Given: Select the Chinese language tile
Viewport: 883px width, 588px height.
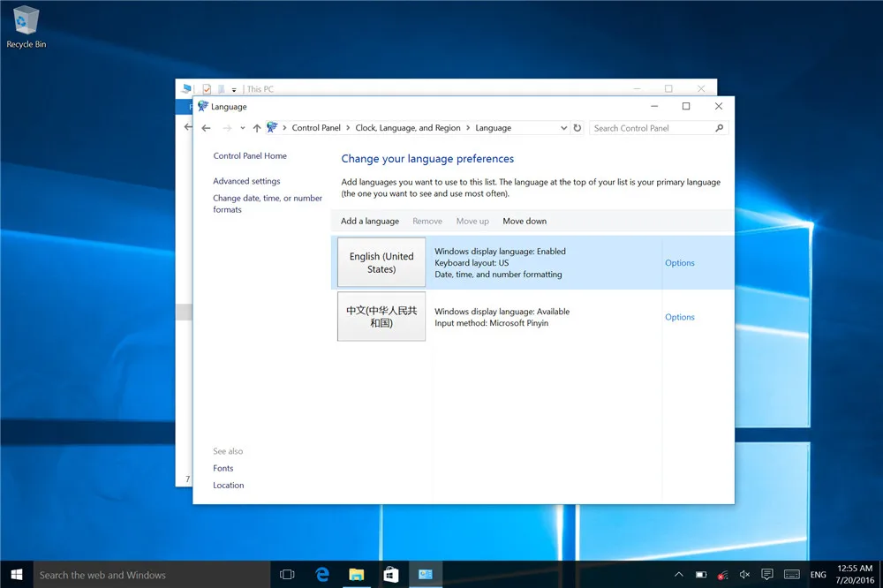Looking at the screenshot, I should pos(381,317).
